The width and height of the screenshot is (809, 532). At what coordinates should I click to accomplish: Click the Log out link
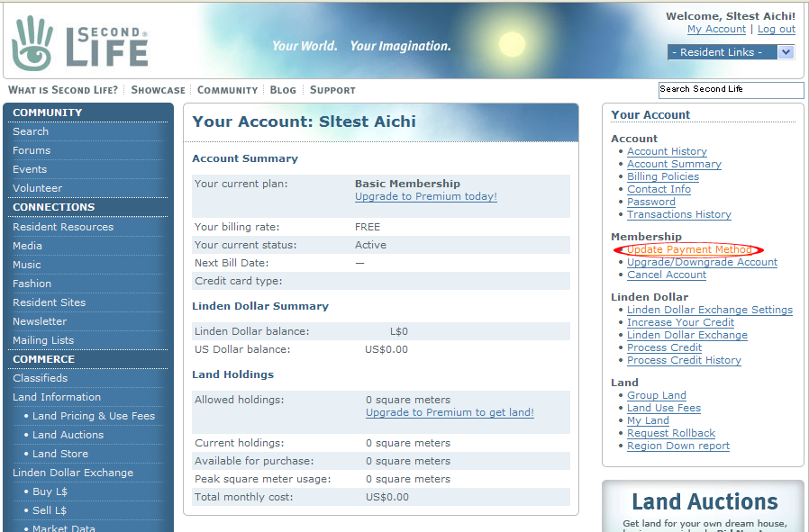pyautogui.click(x=776, y=30)
